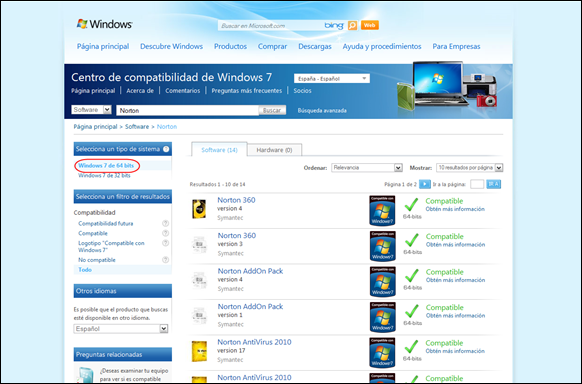582x384 pixels.
Task: Click the Buscar button
Action: (272, 110)
